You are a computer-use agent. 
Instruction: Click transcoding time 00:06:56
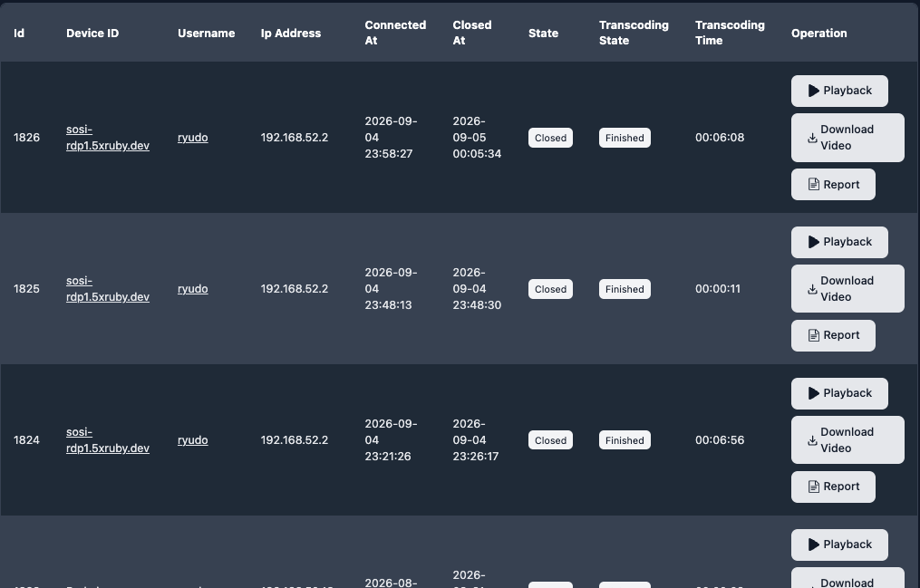point(720,440)
